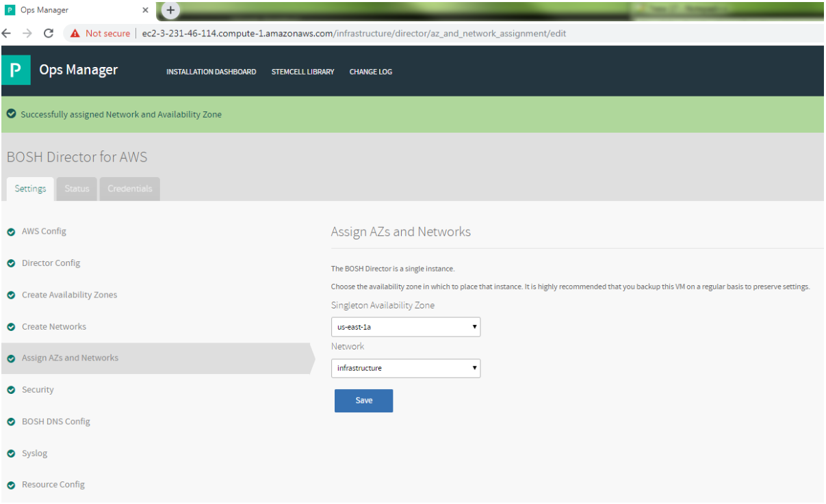Viewport: 826px width, 504px height.
Task: Click the Not secure warning icon
Action: click(75, 33)
